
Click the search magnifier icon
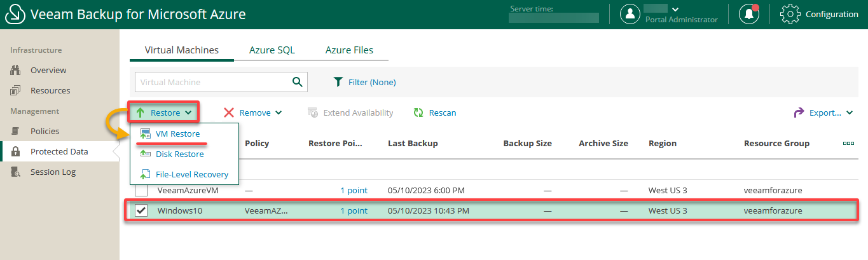[x=297, y=82]
